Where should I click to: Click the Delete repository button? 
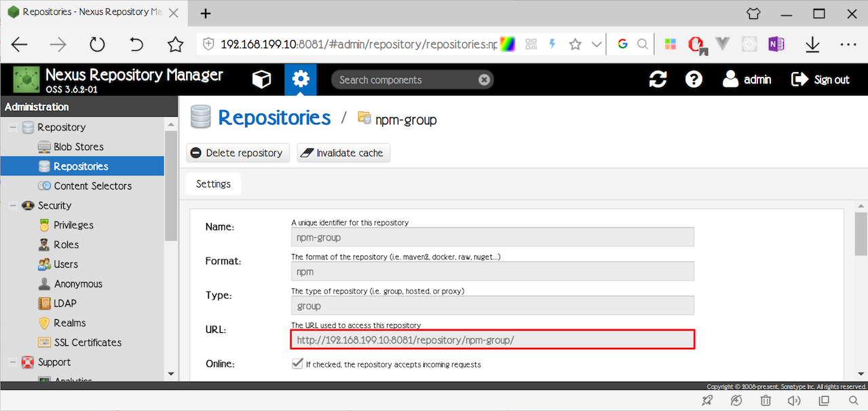tap(238, 153)
